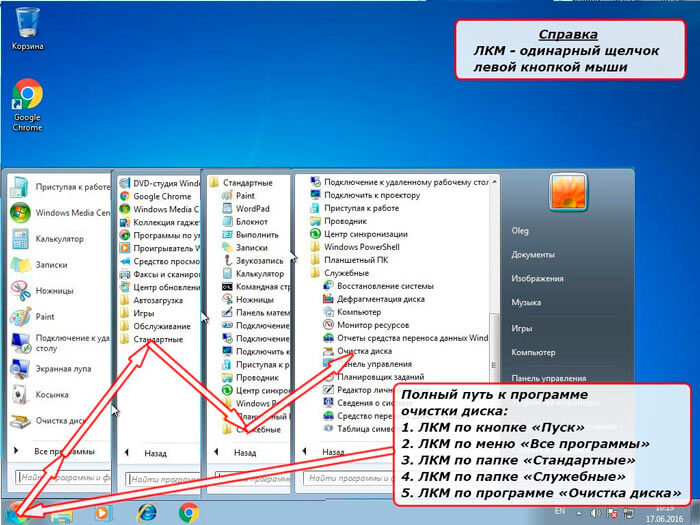Click the scrollbar thumb beside Очистка диска
The width and height of the screenshot is (700, 525).
click(x=494, y=365)
